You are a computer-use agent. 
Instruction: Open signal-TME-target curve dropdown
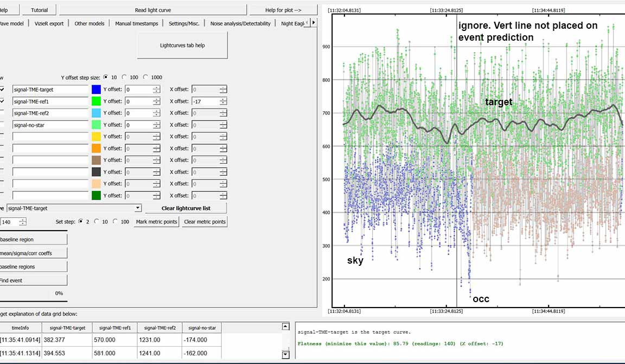74,208
